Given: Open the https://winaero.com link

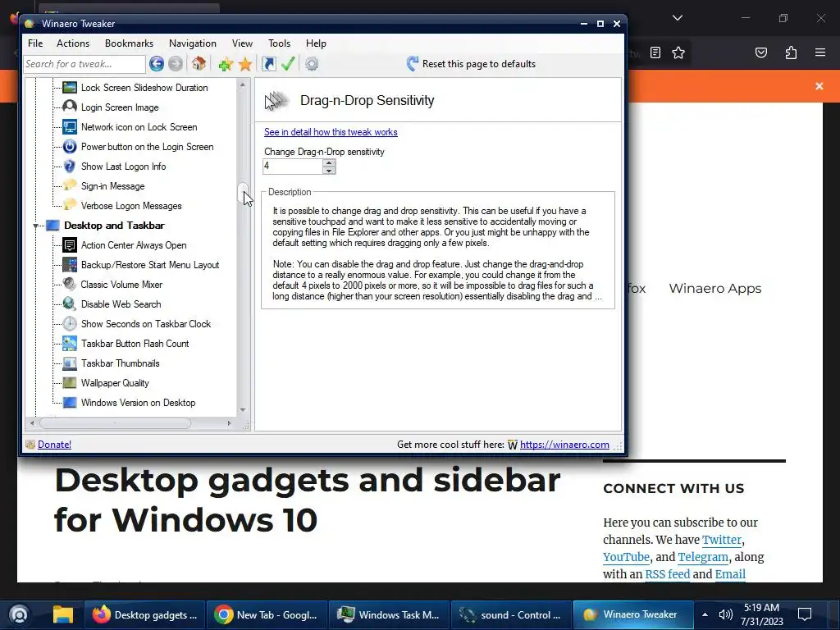Looking at the screenshot, I should pyautogui.click(x=564, y=444).
